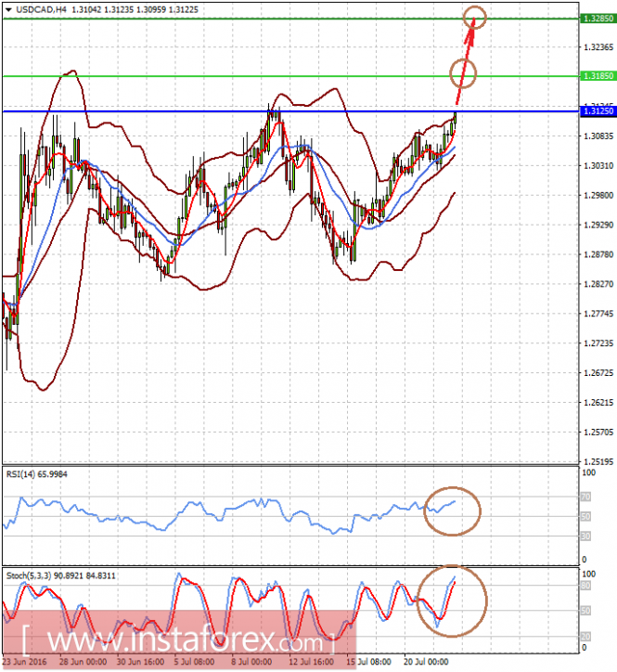The width and height of the screenshot is (617, 672).
Task: Click the 20 Jul 00:00 time axis marker
Action: click(426, 662)
